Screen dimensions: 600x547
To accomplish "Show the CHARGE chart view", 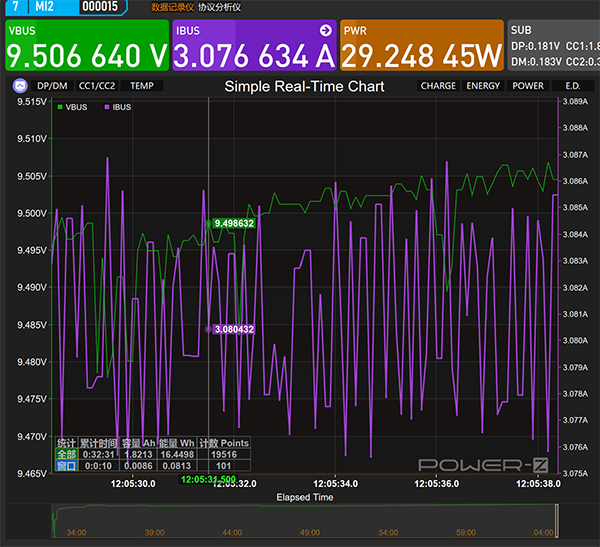I will [438, 86].
